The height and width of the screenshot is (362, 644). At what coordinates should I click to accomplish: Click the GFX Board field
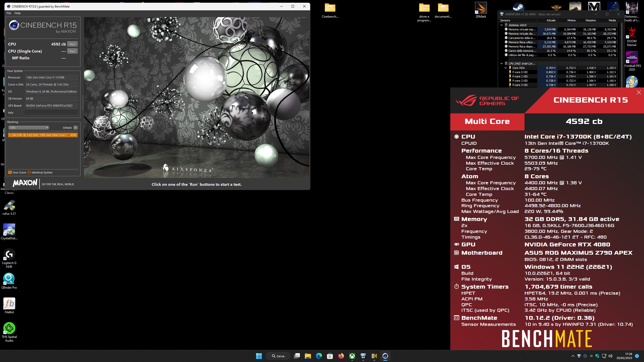click(51, 106)
